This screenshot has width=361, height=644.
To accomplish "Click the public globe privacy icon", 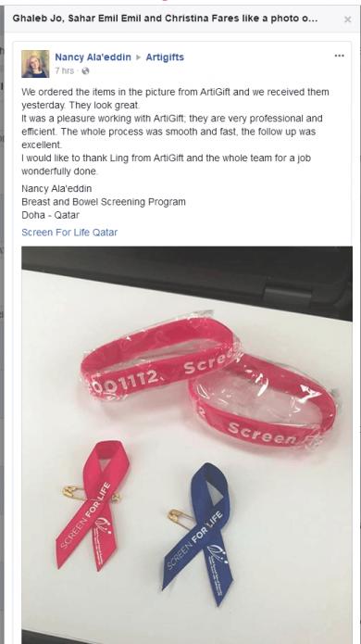I will (85, 71).
